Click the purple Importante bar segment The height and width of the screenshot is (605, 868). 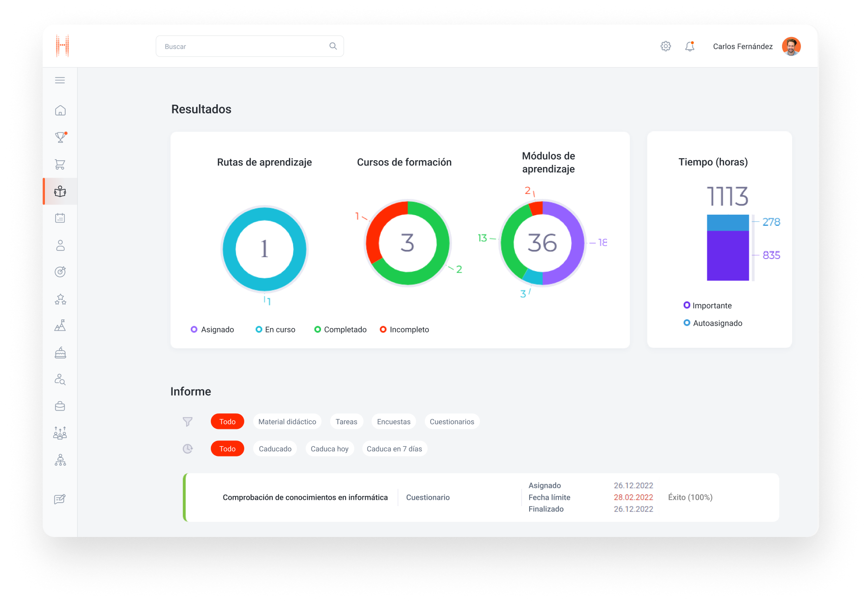tap(728, 255)
